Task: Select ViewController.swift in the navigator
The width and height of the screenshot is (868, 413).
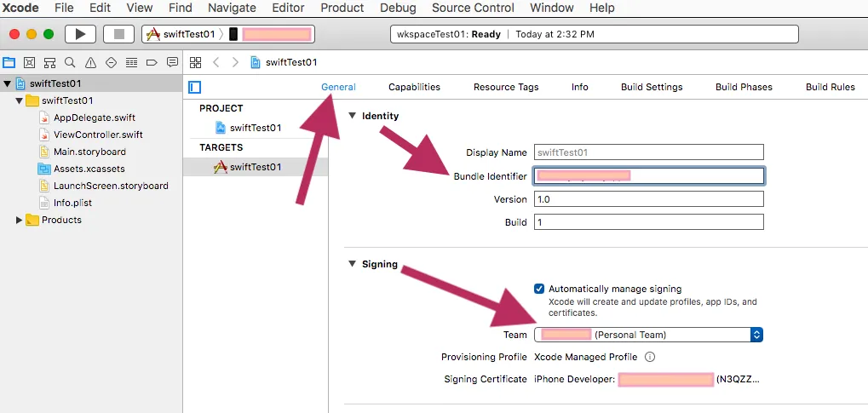Action: tap(91, 135)
